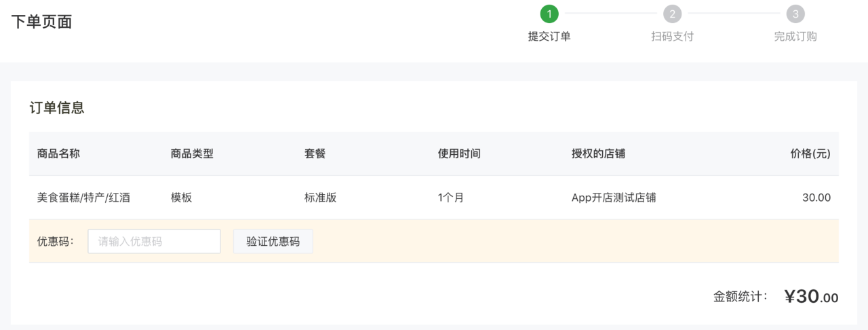
Task: Select the 完成订购 step label
Action: pyautogui.click(x=795, y=37)
